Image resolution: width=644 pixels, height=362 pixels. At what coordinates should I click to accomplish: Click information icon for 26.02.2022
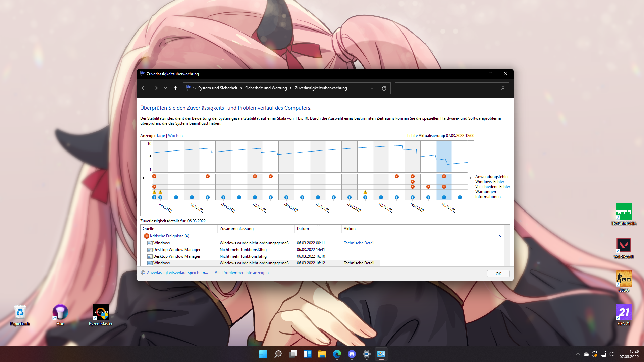point(318,197)
